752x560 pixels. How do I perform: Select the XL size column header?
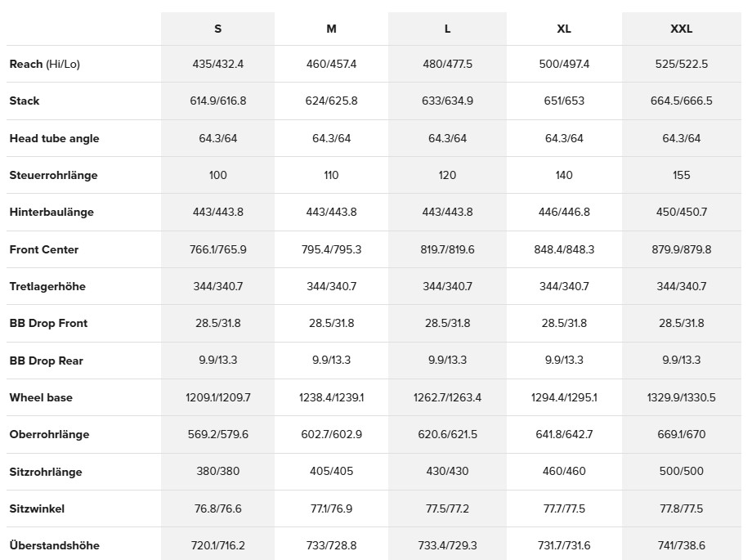point(564,29)
